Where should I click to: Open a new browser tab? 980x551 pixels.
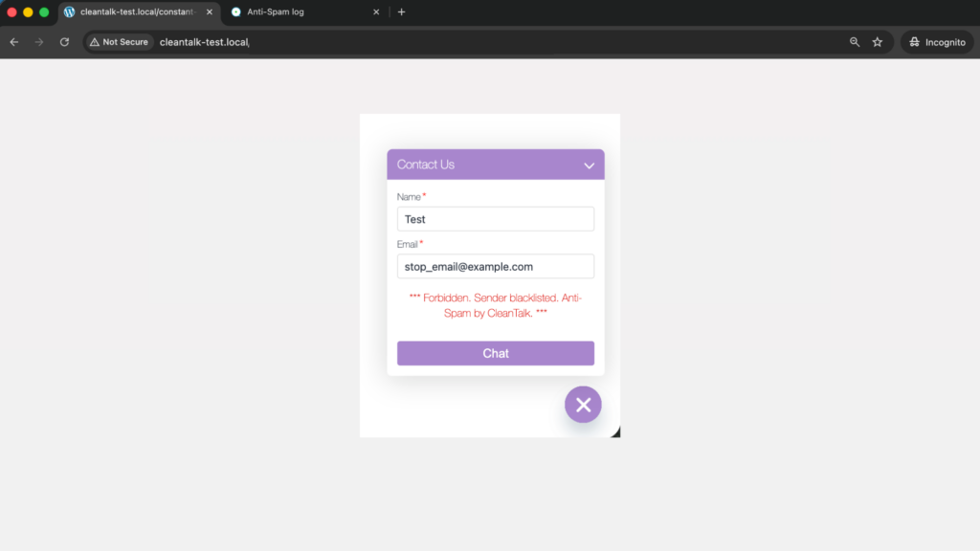click(x=401, y=11)
